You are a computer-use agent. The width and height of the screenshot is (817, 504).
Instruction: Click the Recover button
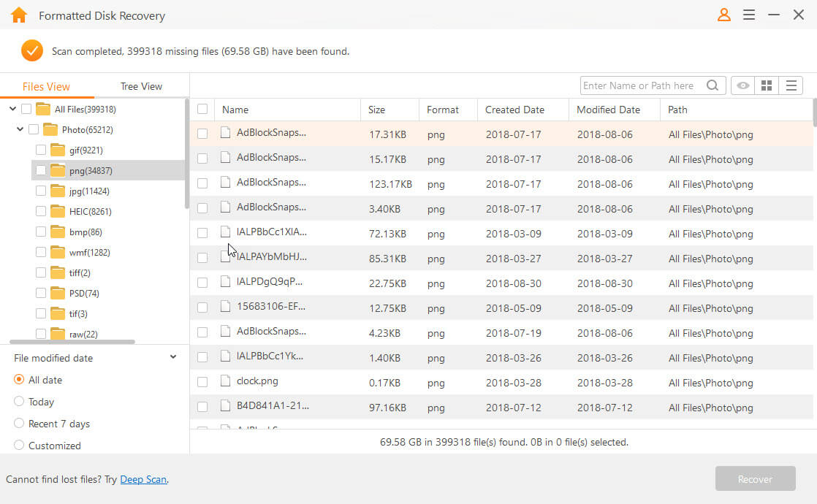pos(756,478)
